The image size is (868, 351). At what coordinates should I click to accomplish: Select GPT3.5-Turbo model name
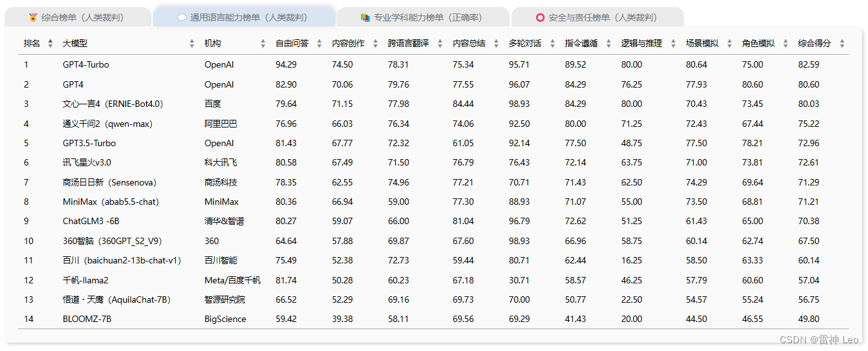pos(89,143)
